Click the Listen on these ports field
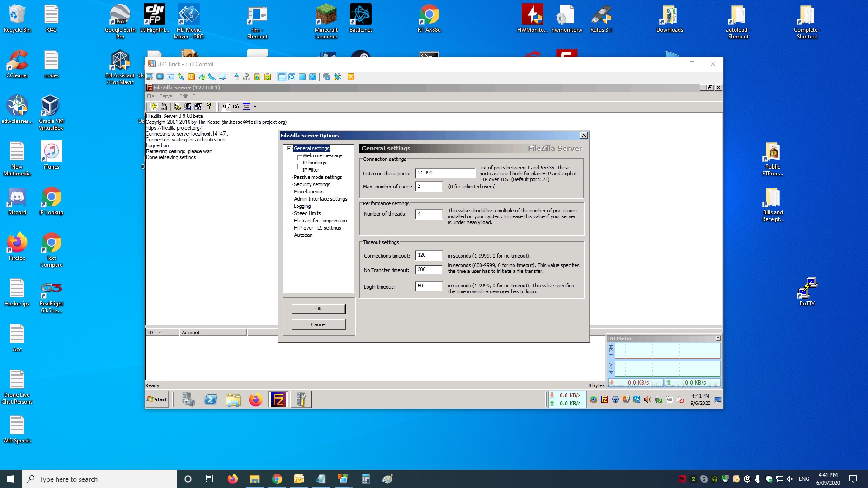The height and width of the screenshot is (488, 868). pos(445,173)
